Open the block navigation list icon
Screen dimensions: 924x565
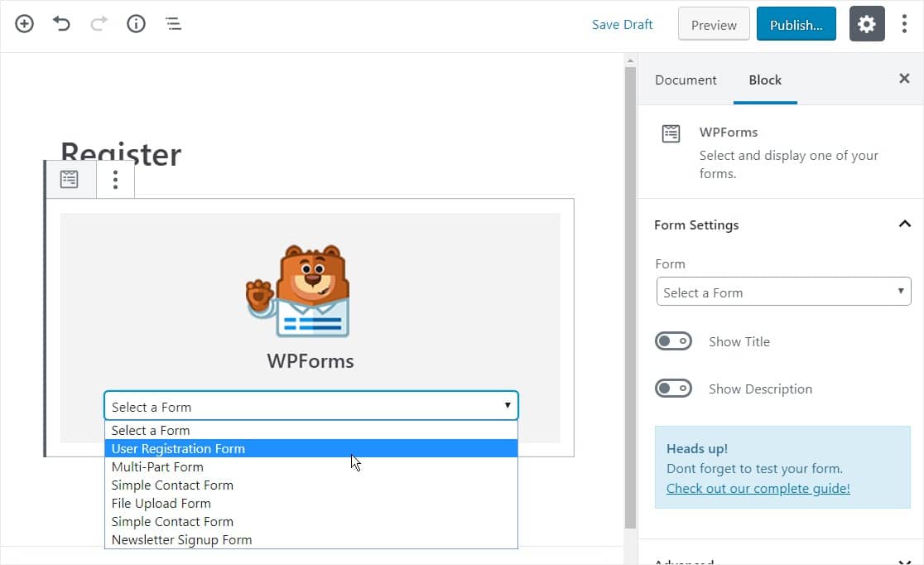173,23
